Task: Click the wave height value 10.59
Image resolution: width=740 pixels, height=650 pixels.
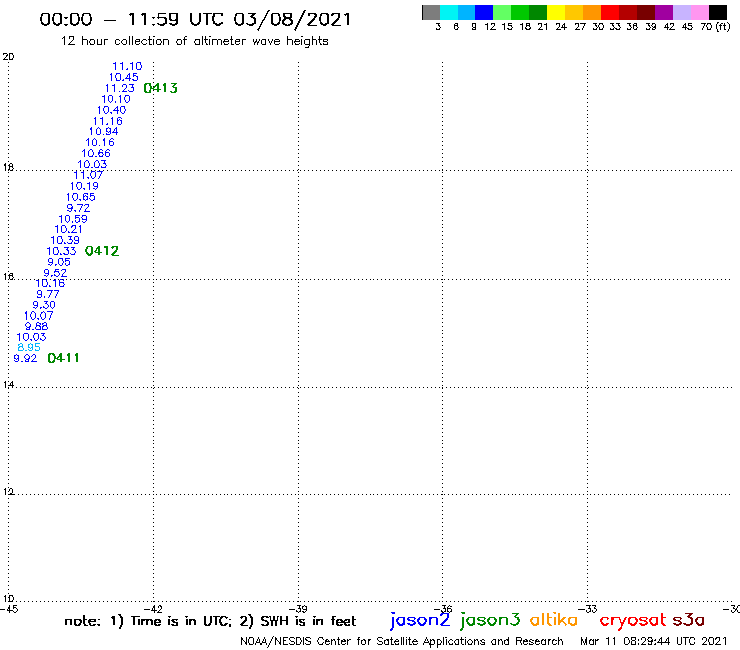Action: click(73, 219)
